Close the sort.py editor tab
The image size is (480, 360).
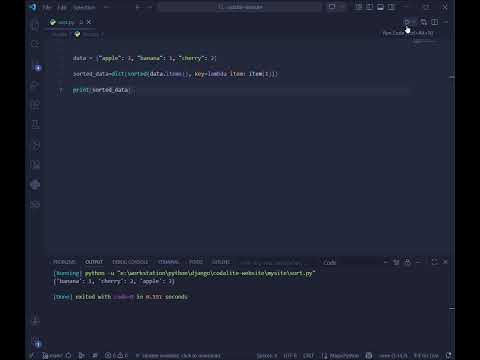(89, 22)
